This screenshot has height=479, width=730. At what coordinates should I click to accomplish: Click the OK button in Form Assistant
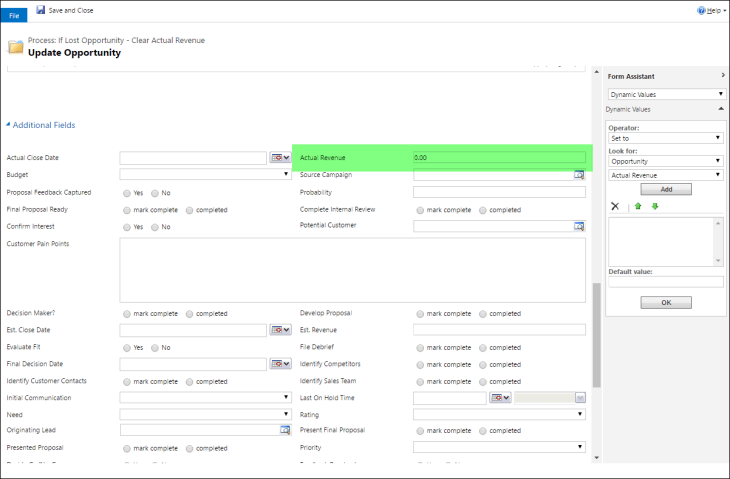pos(665,302)
